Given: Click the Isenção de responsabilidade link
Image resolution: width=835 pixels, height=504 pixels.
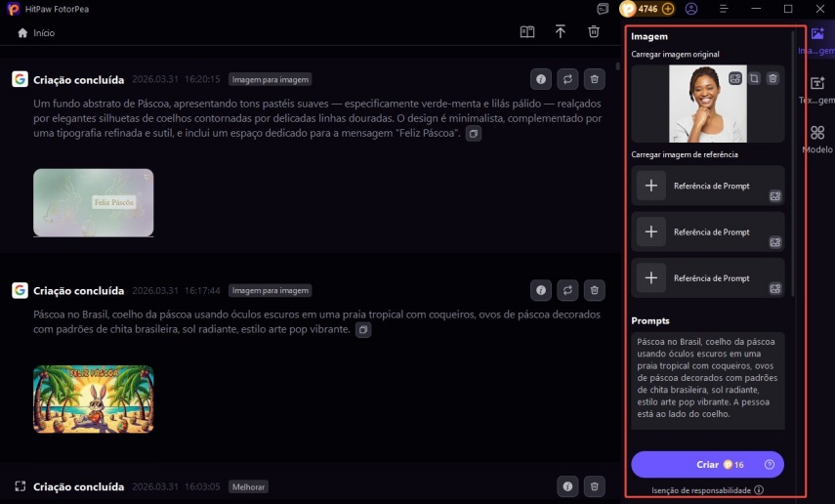Looking at the screenshot, I should [x=701, y=490].
